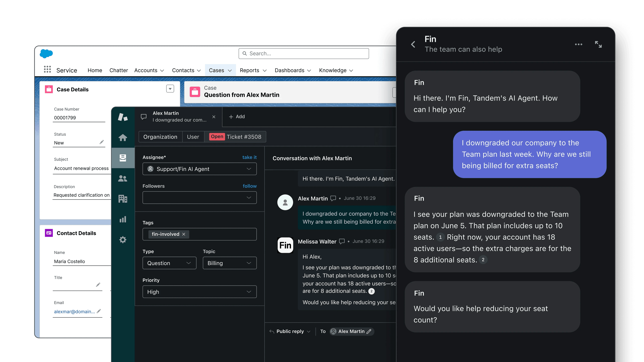
Task: Edit the Email field pencil icon
Action: pyautogui.click(x=99, y=311)
